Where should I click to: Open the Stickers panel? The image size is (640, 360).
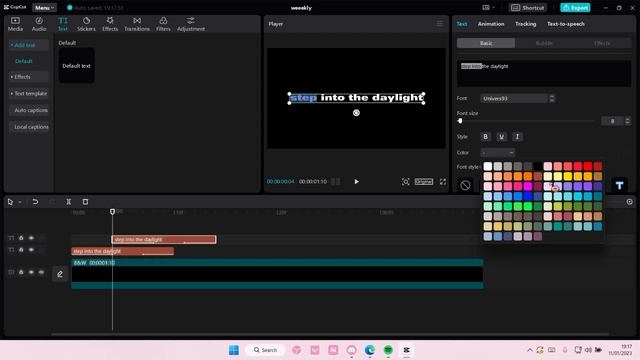pos(86,24)
